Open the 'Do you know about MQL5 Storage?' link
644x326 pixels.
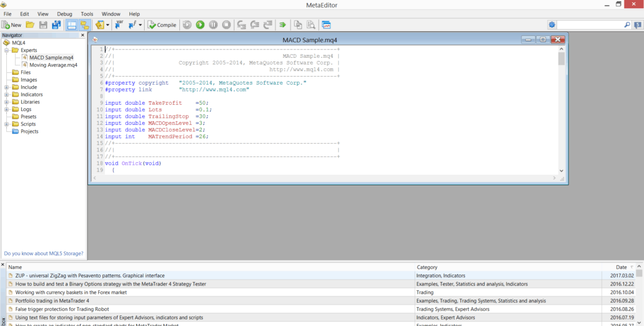pyautogui.click(x=43, y=253)
